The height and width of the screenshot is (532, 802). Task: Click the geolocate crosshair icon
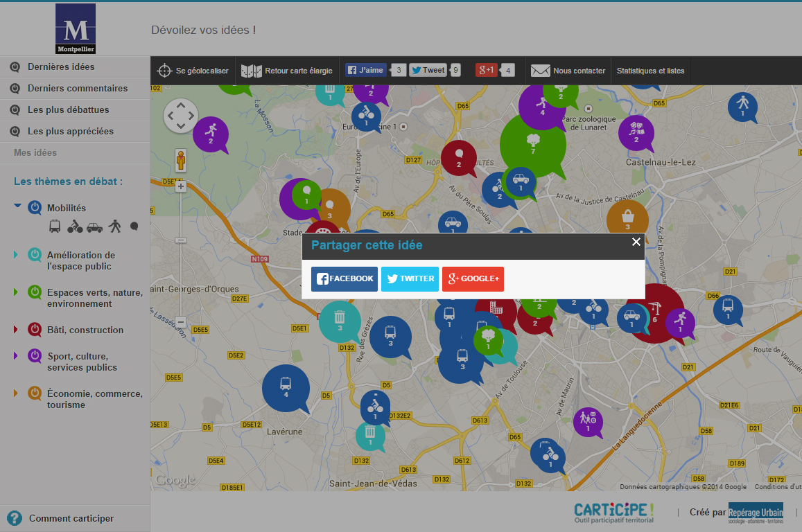(164, 71)
